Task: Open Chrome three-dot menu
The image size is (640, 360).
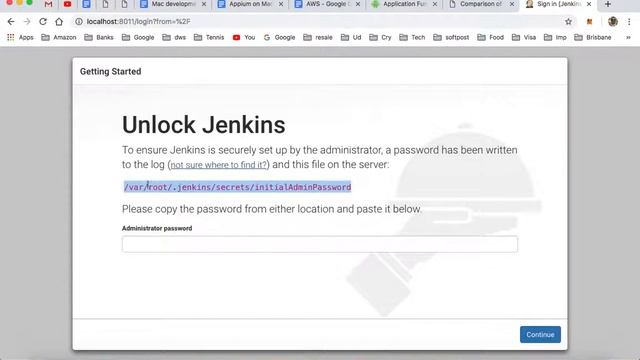Action: 629,22
